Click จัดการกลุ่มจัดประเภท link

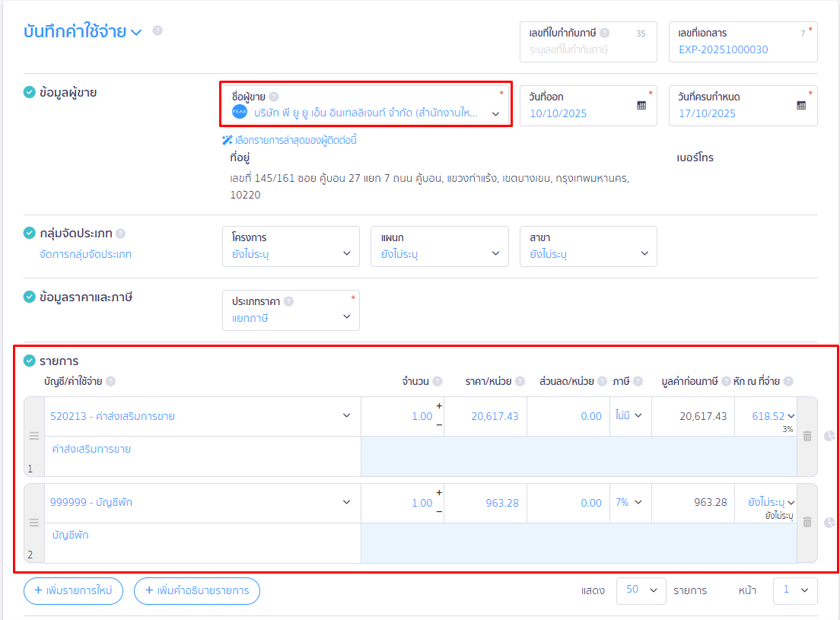pos(85,254)
